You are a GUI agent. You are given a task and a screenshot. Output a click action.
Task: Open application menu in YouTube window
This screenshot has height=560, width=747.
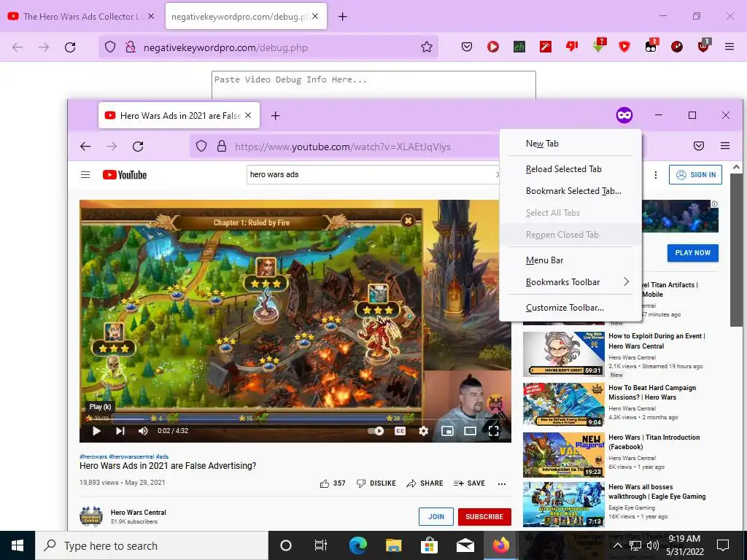click(725, 146)
